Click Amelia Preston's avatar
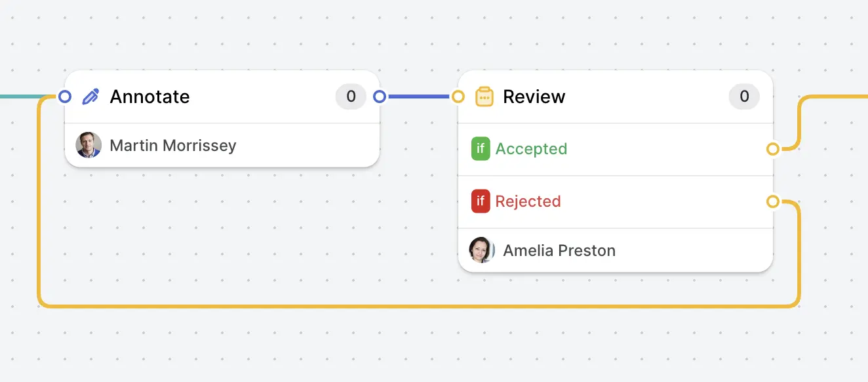The width and height of the screenshot is (868, 382). click(482, 250)
